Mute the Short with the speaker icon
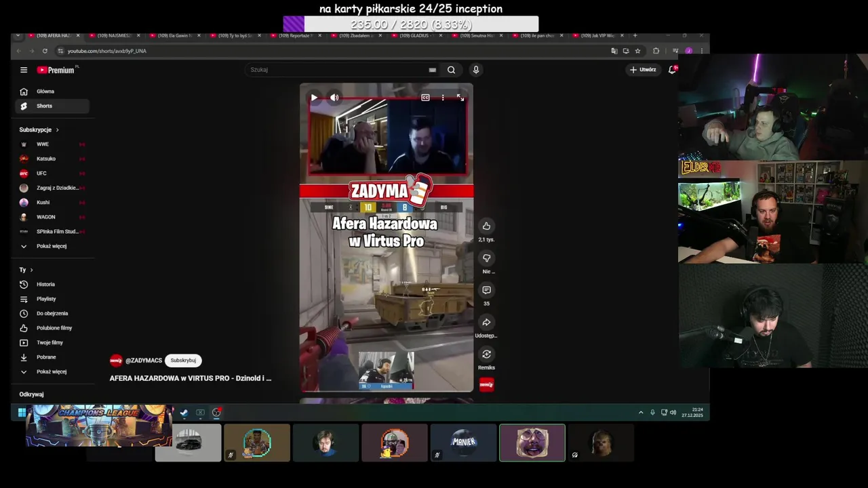Viewport: 868px width, 488px height. (334, 98)
